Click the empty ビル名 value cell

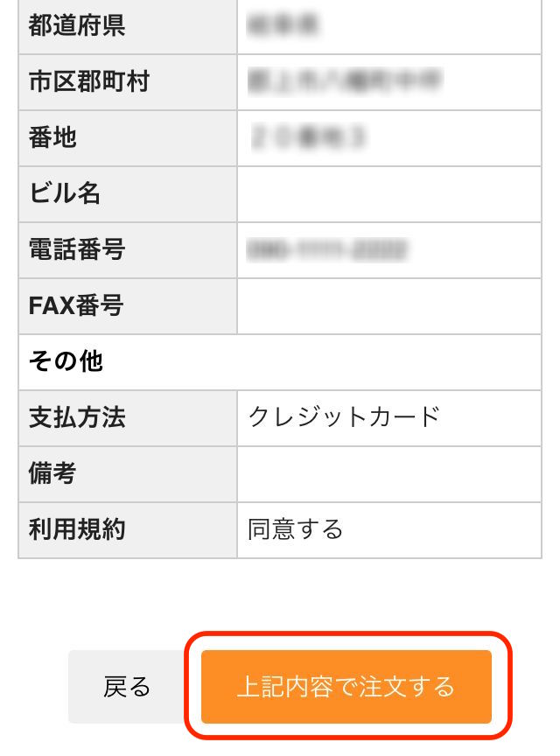pos(388,193)
